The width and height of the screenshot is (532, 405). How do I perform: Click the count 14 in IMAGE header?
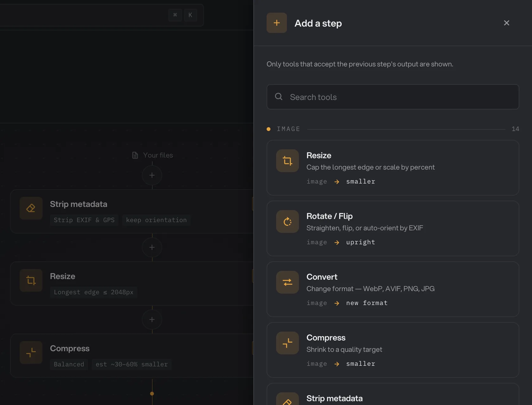click(x=515, y=129)
